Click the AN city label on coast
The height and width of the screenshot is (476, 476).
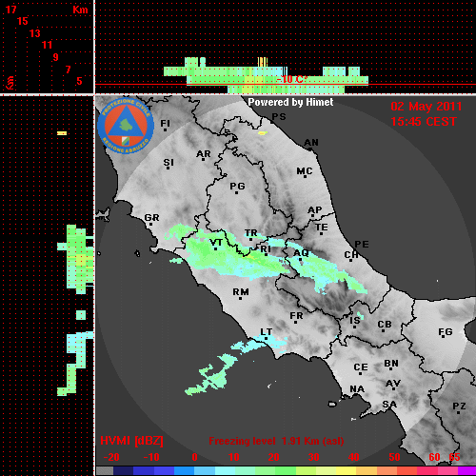click(x=311, y=143)
